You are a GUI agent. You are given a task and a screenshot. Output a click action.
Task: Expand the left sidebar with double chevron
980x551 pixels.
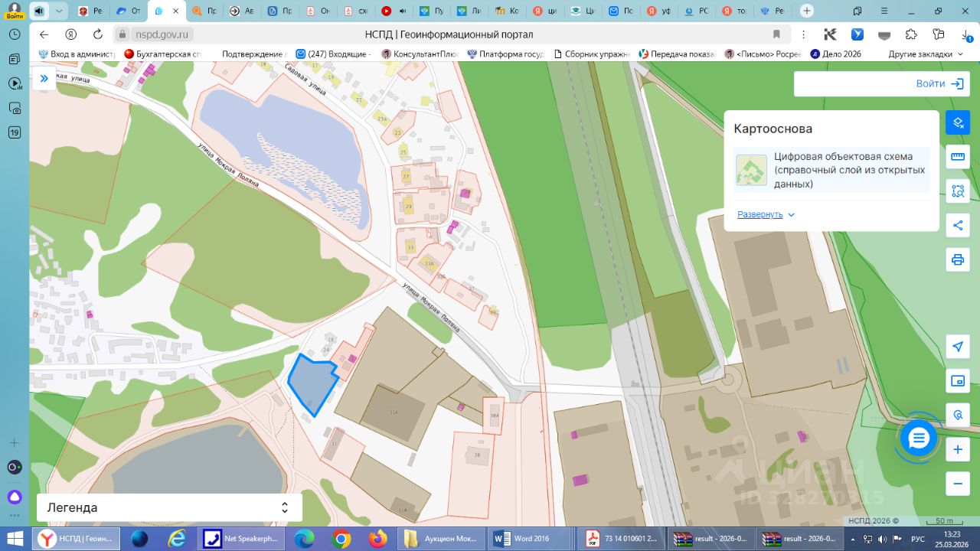(44, 78)
